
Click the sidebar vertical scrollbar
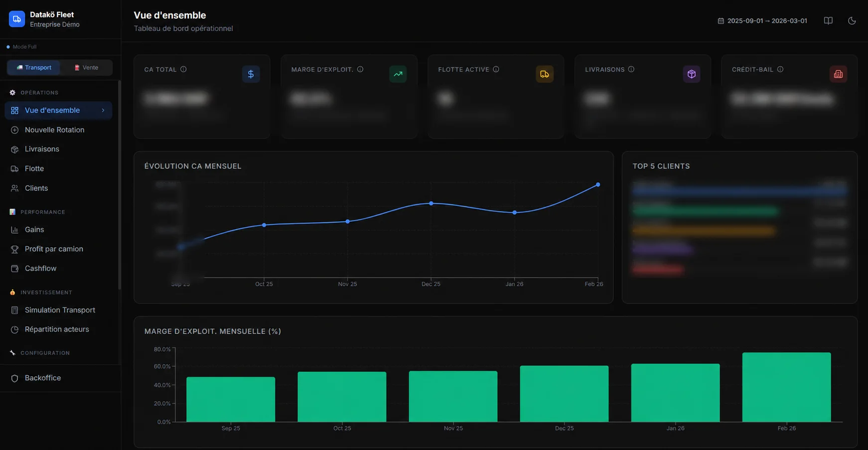tap(120, 184)
